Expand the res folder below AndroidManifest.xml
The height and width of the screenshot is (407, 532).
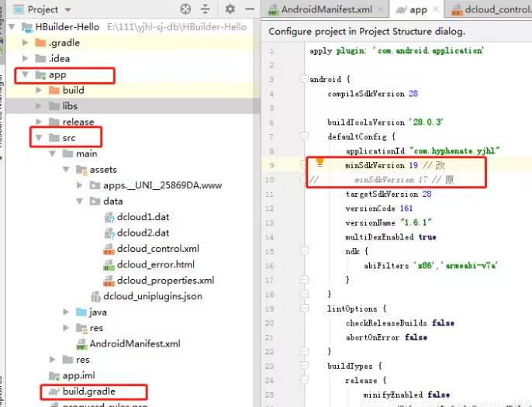[52, 360]
